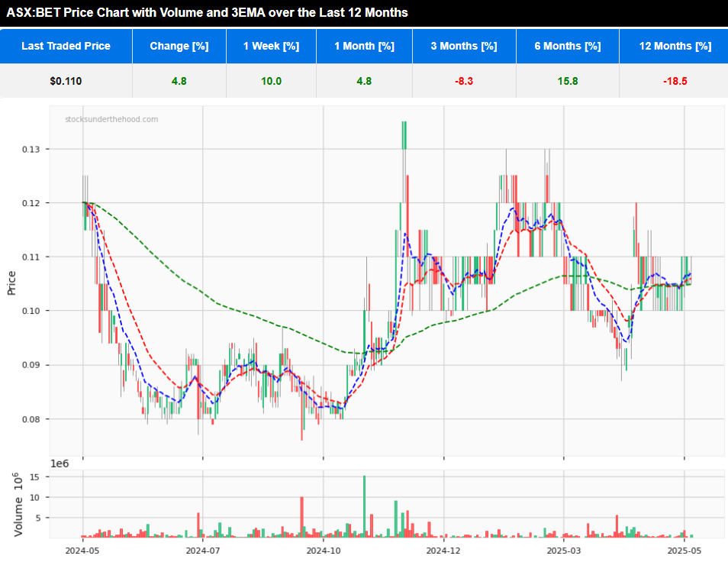Click the 2024-05 date axis label

pos(82,551)
